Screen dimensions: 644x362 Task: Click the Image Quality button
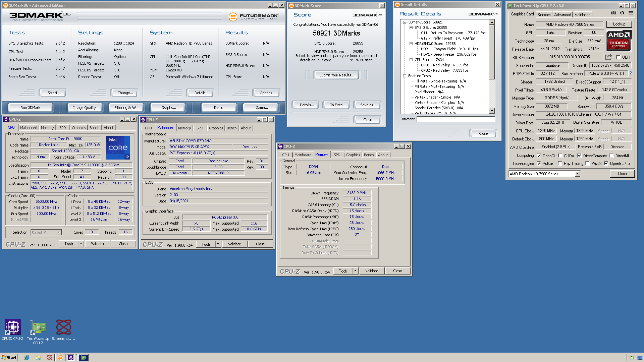(86, 108)
